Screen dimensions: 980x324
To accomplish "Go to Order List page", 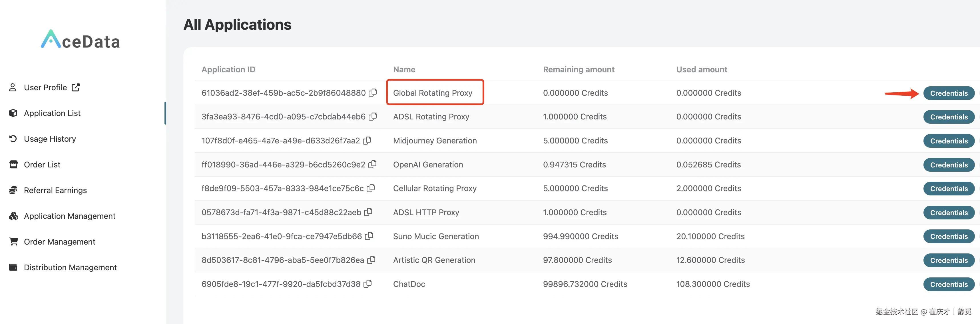I will pyautogui.click(x=42, y=165).
